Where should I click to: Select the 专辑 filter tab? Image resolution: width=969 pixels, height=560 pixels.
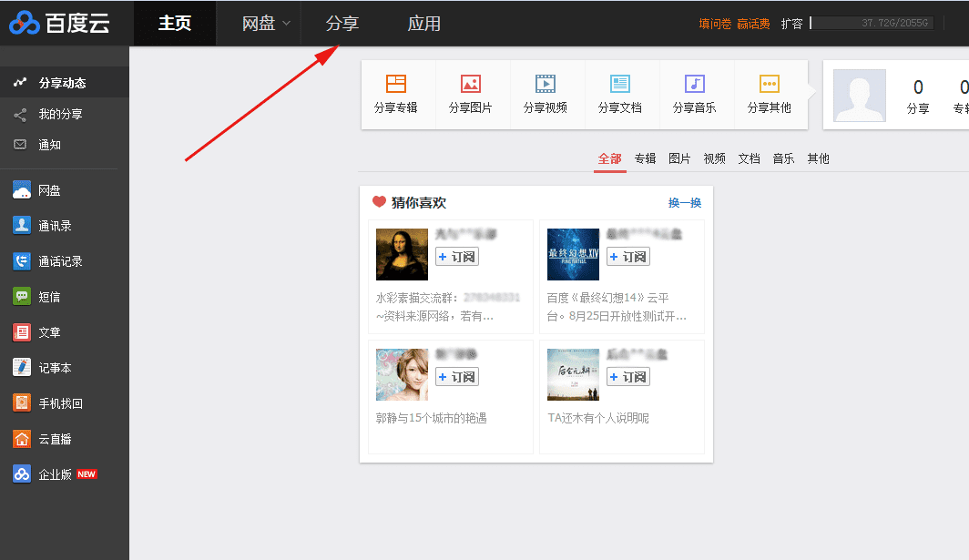645,158
